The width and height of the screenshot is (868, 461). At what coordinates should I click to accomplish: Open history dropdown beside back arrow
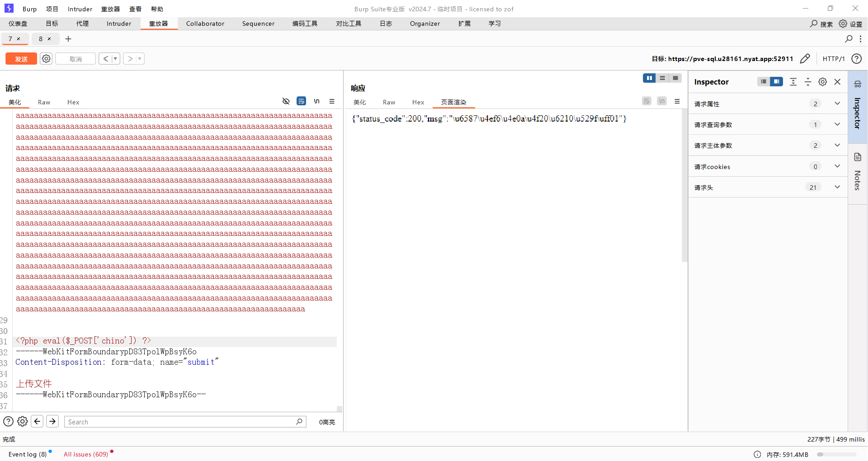(x=116, y=59)
